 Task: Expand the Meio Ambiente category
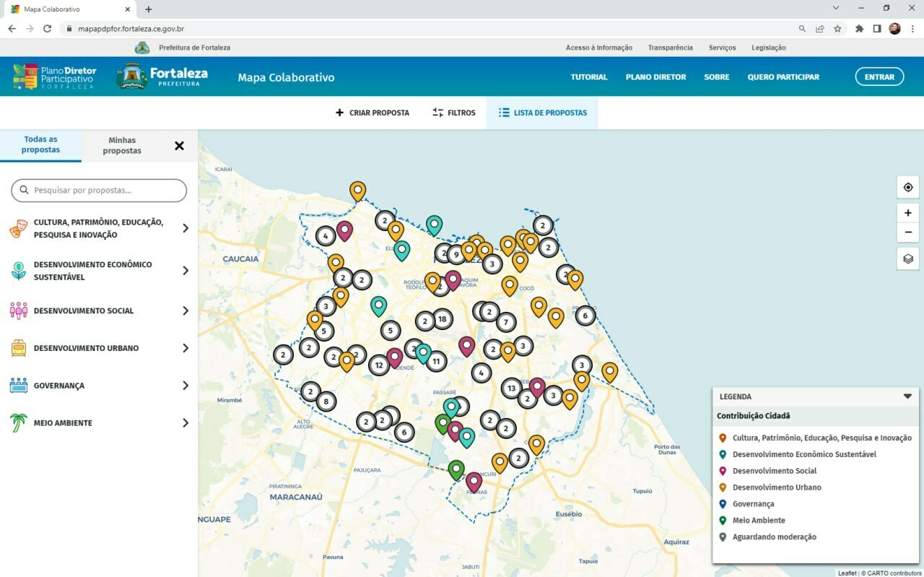(x=185, y=423)
